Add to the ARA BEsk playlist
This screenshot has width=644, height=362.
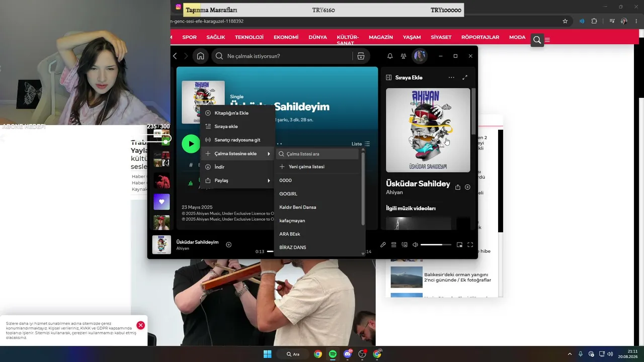tap(318, 234)
